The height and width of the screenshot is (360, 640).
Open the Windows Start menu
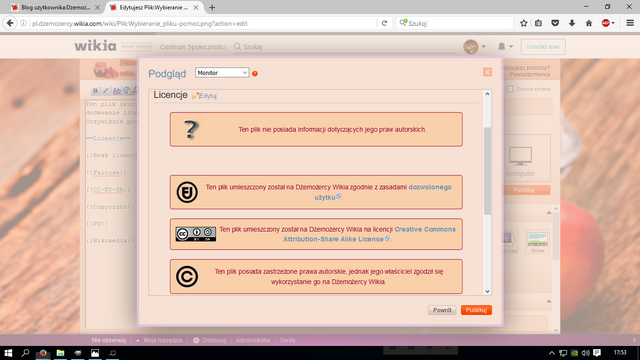[x=8, y=353]
